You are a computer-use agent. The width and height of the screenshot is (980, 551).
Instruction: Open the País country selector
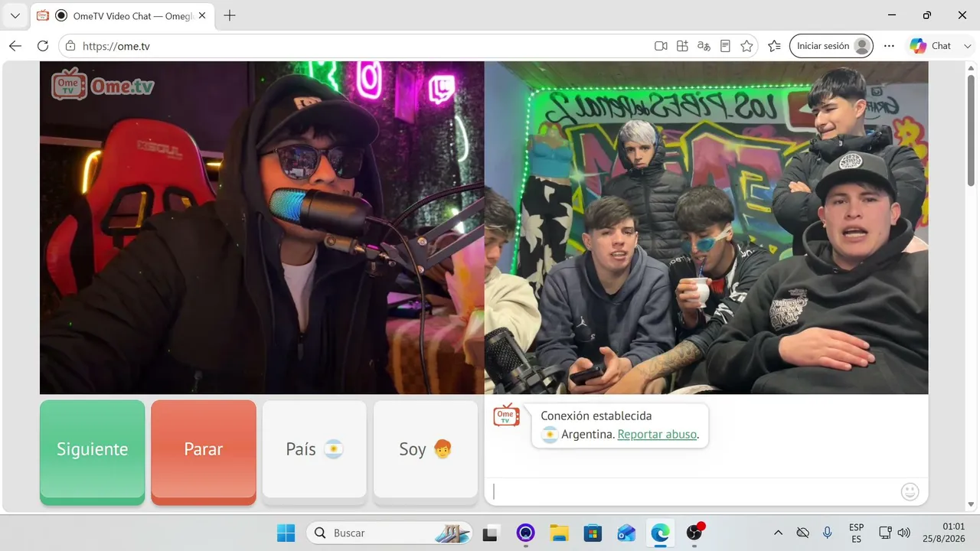pyautogui.click(x=314, y=449)
